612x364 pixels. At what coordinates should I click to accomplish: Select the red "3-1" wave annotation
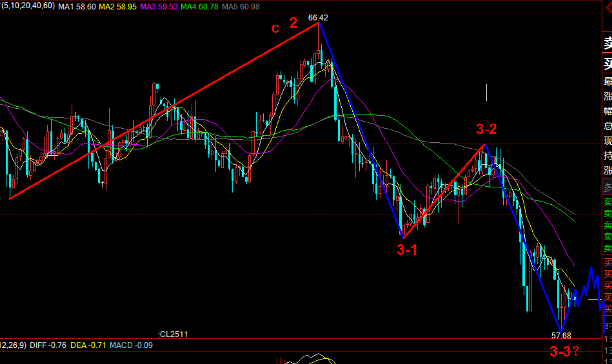click(x=407, y=250)
